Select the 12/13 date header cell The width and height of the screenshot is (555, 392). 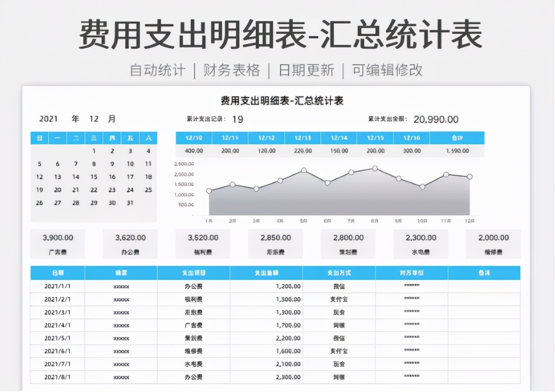click(303, 138)
